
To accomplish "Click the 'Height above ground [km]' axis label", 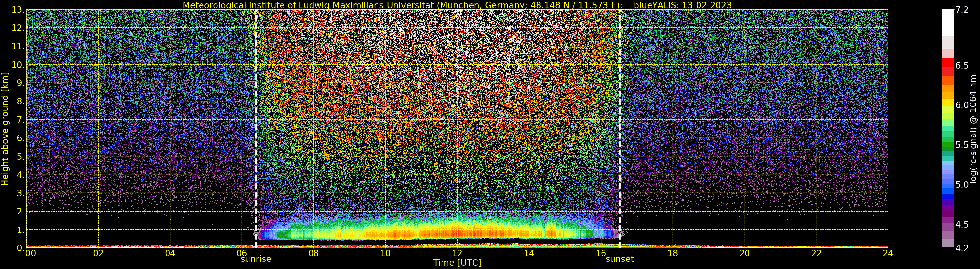I will pyautogui.click(x=5, y=129).
